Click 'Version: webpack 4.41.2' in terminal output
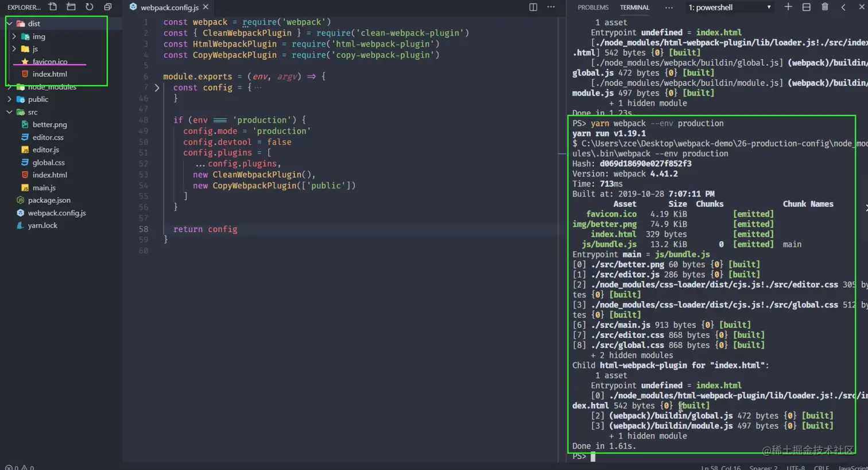This screenshot has height=470, width=868. (625, 174)
